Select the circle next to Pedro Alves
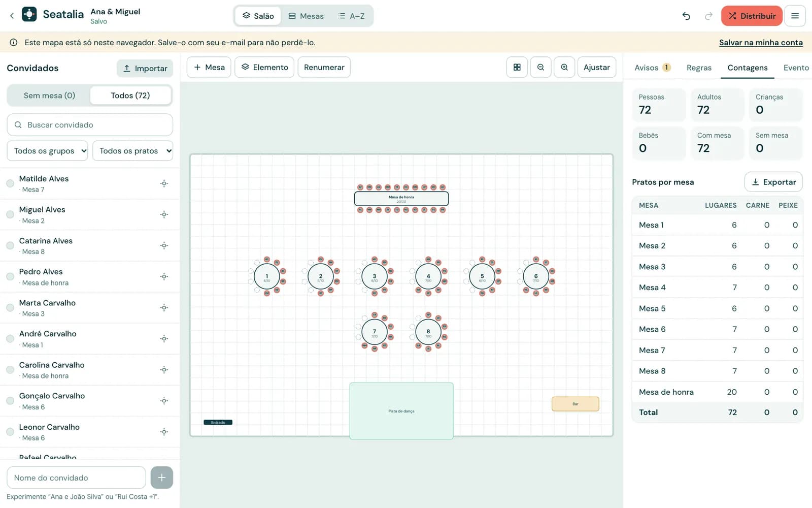The width and height of the screenshot is (812, 508). (x=10, y=276)
